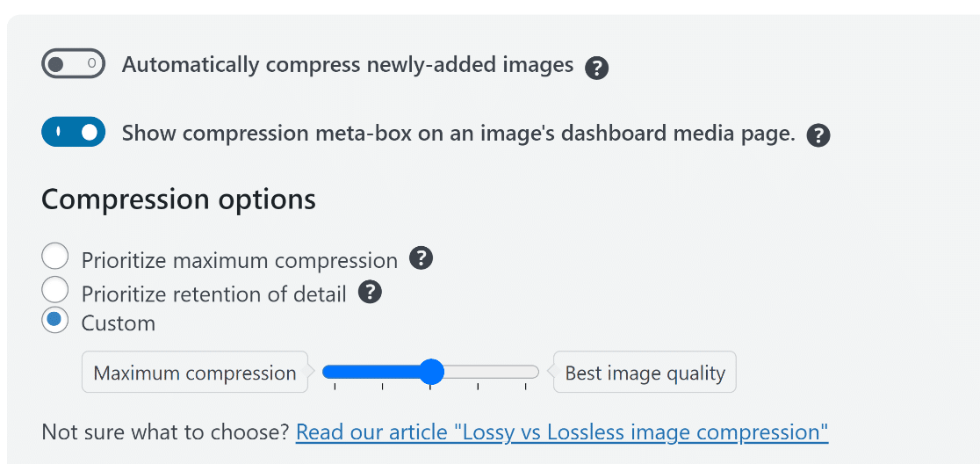Open help icon for automatic compression option
The height and width of the screenshot is (464, 980).
tap(597, 68)
